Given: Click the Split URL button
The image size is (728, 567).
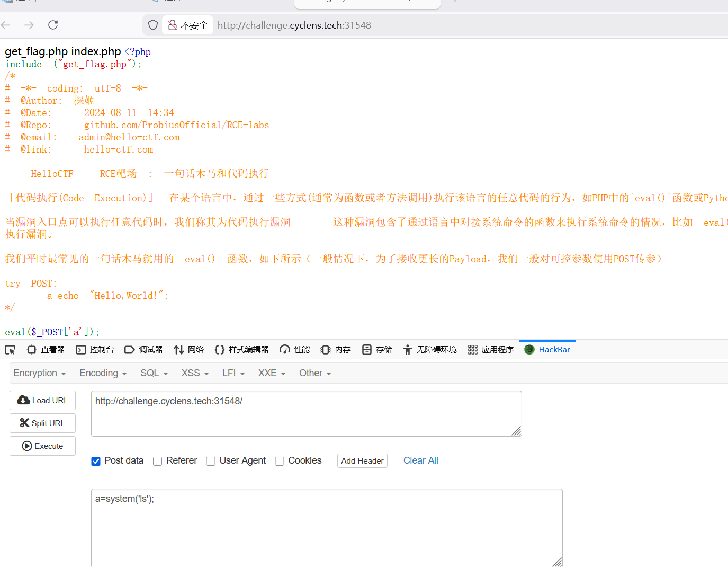Looking at the screenshot, I should (42, 423).
